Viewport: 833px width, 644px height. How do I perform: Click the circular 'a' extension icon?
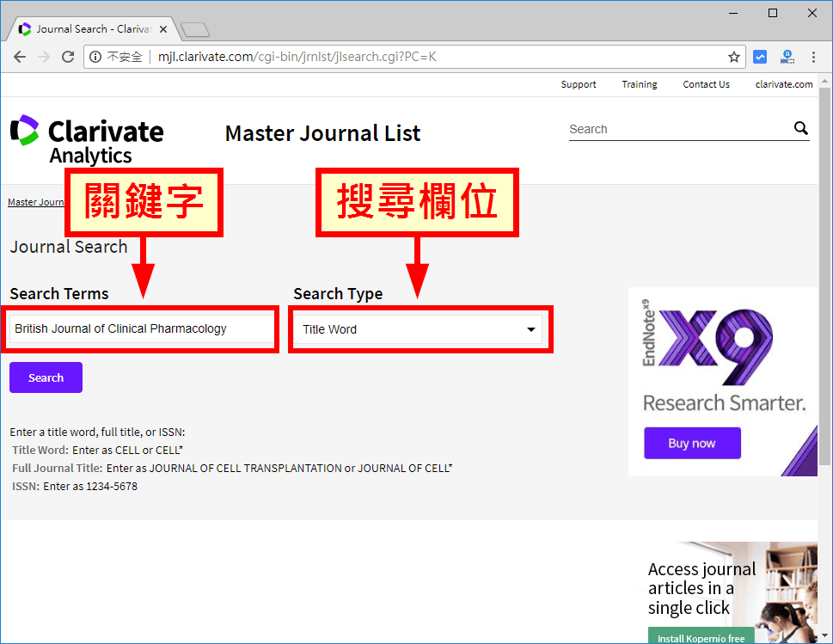pos(787,57)
